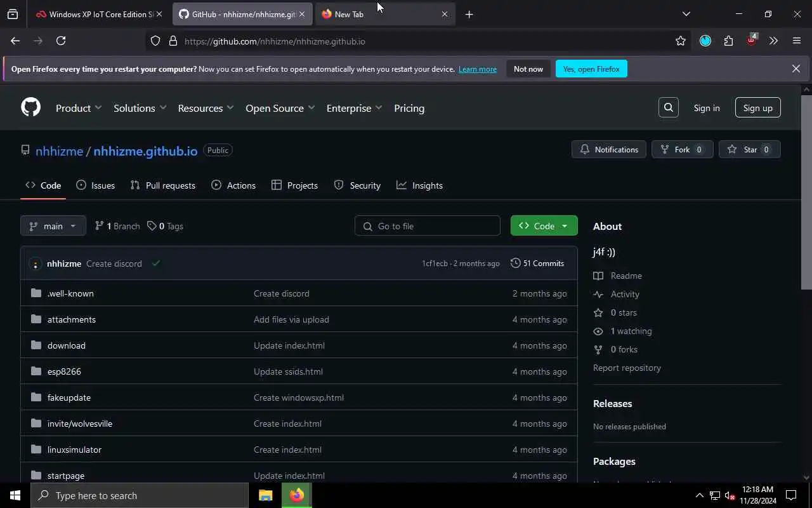Viewport: 812px width, 508px height.
Task: Switch to the Issues repository tab
Action: (96, 185)
